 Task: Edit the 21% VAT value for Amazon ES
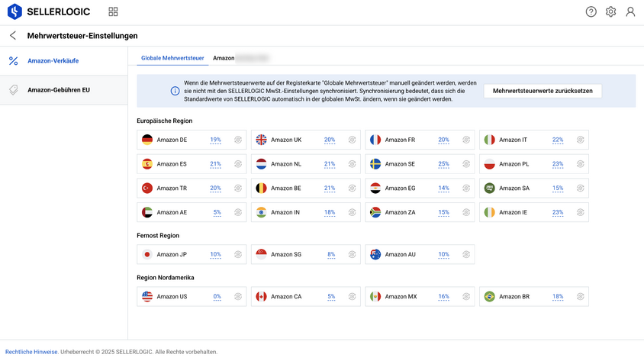click(x=216, y=164)
